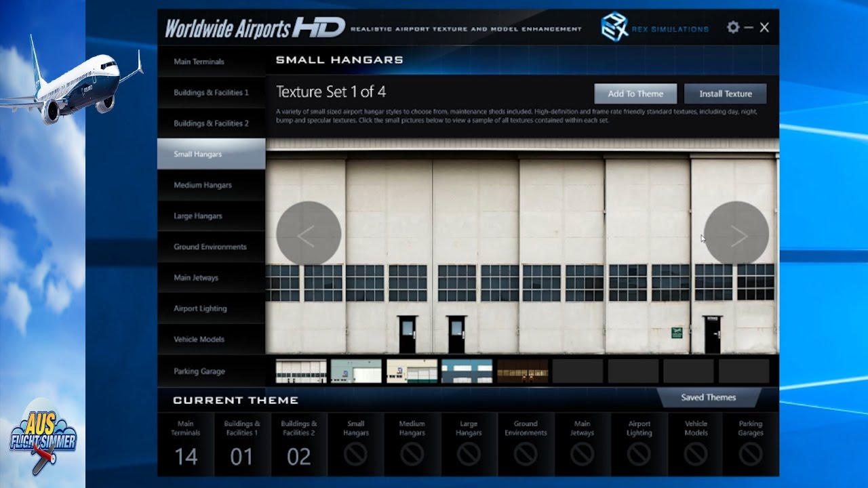Click Main Terminals theme slot showing 14

click(x=186, y=444)
